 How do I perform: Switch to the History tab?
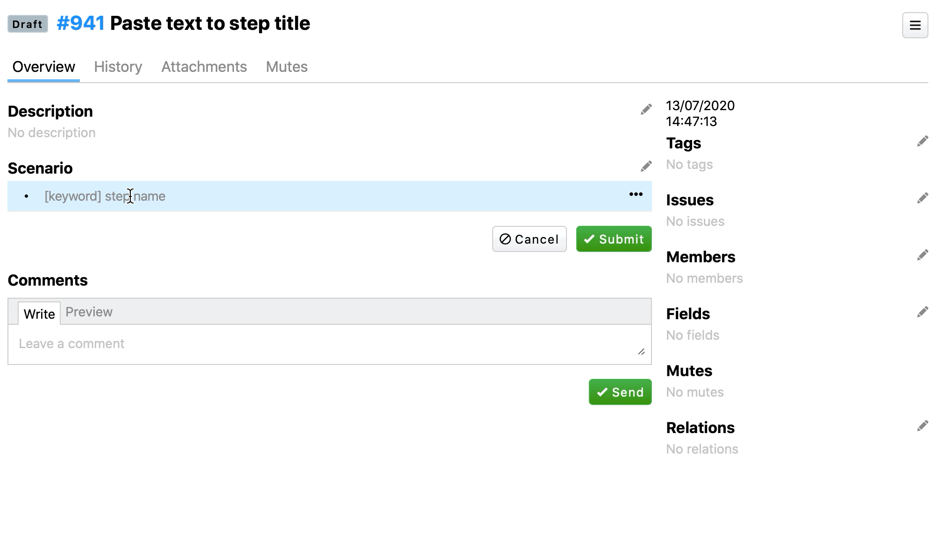(x=118, y=67)
